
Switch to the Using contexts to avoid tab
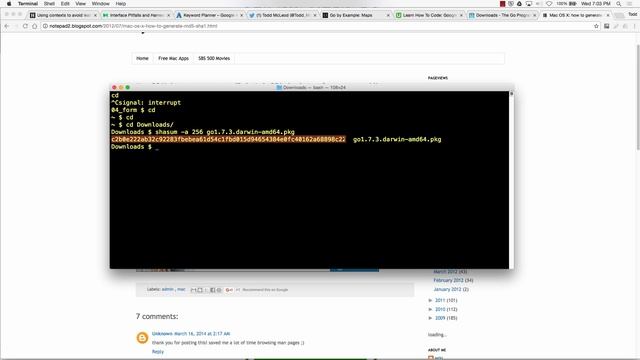coord(63,15)
